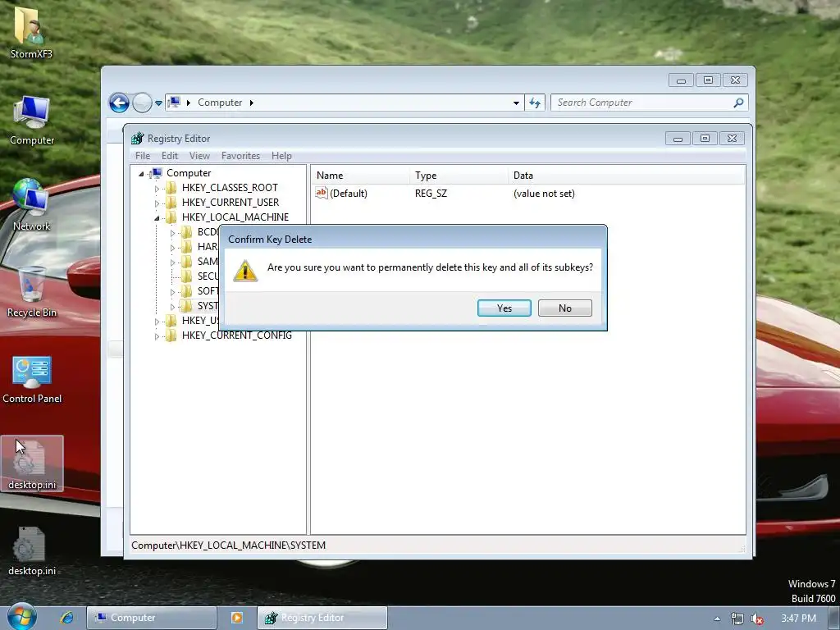The width and height of the screenshot is (840, 630).
Task: Cancel deletion with the No button
Action: tap(564, 308)
